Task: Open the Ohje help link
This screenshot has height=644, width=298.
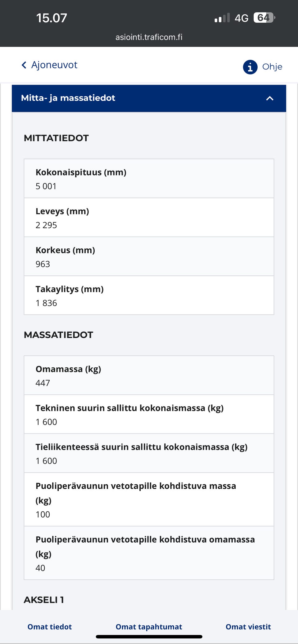Action: click(x=272, y=67)
